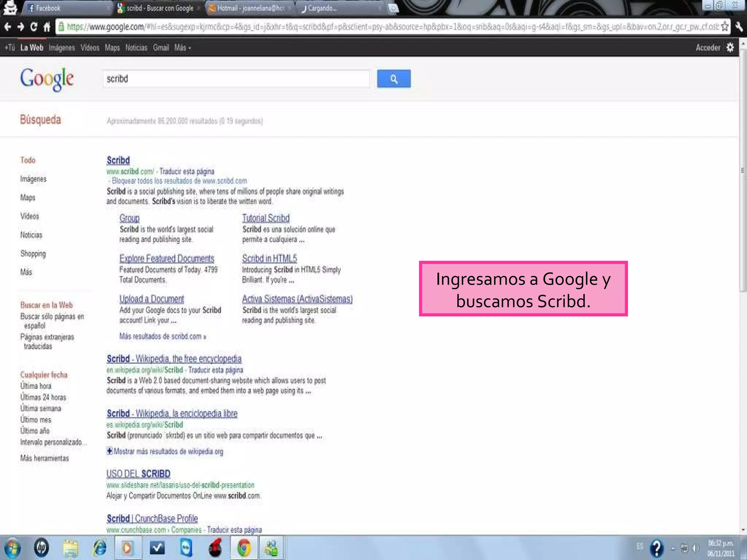Open 'Scribd - Wikipedia, the free encyclopedia'

(x=174, y=359)
